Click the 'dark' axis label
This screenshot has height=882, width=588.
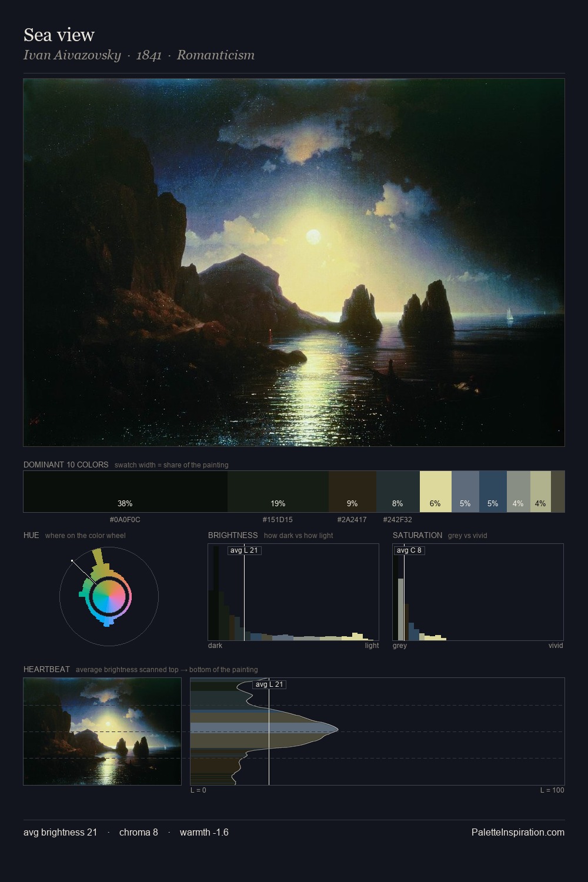point(215,646)
